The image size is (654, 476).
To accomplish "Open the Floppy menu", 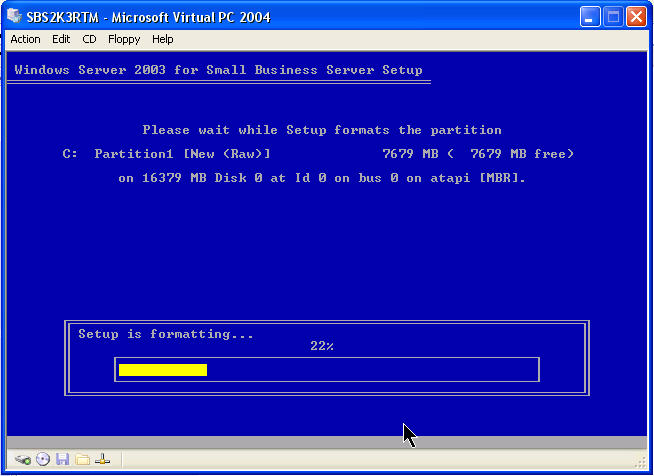I will [x=124, y=39].
